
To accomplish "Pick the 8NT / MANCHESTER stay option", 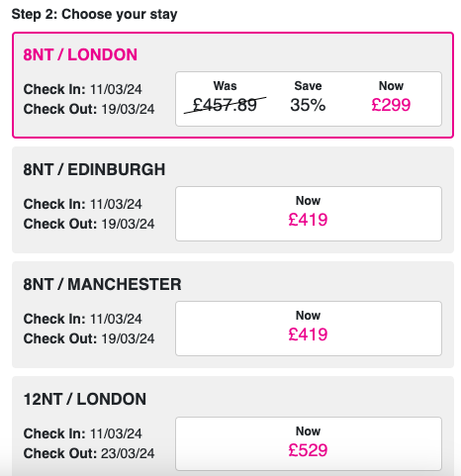I will [232, 315].
